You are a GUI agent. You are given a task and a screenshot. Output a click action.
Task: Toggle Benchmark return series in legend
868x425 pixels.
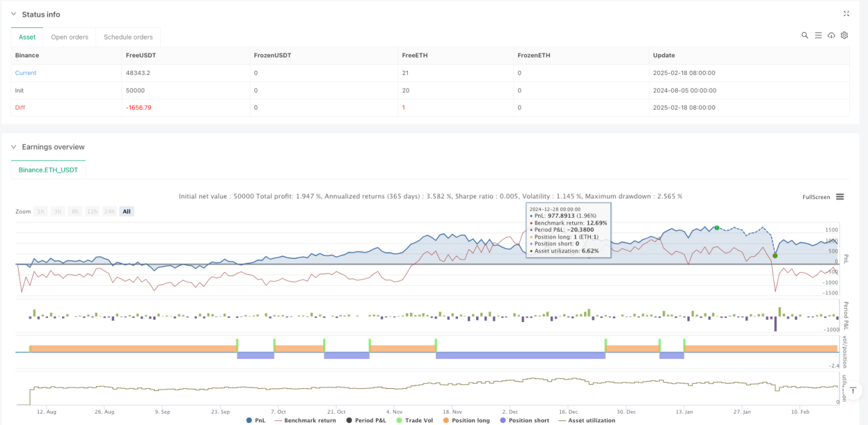coord(307,420)
